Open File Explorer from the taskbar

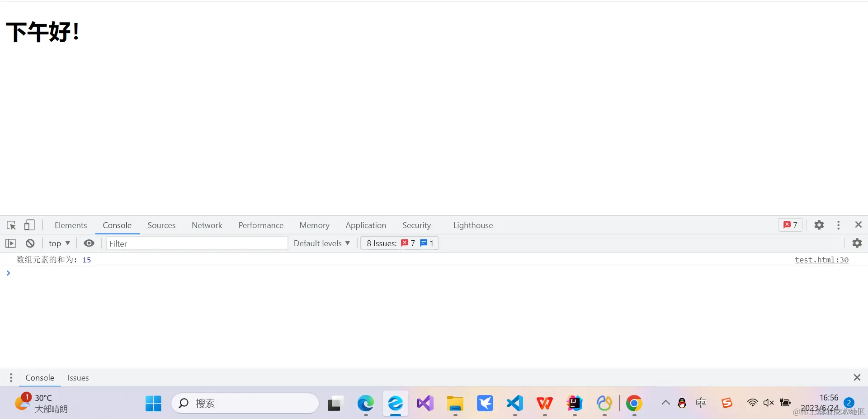tap(455, 403)
